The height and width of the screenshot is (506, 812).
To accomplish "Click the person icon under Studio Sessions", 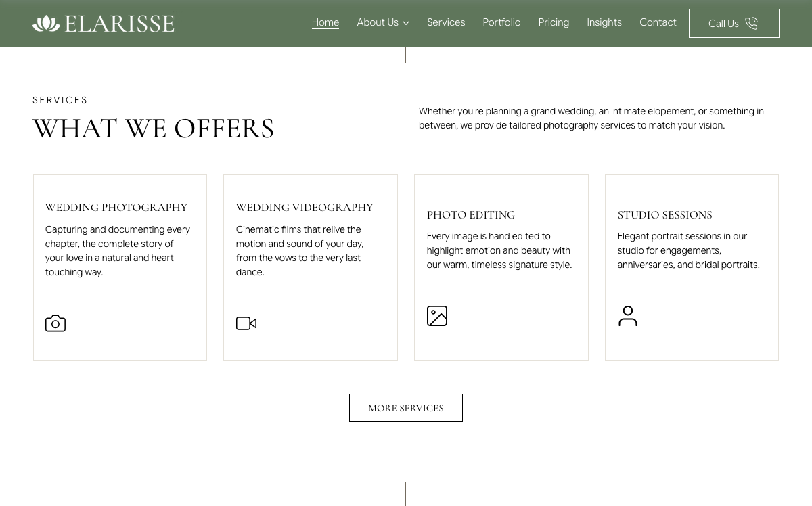I will pyautogui.click(x=628, y=316).
